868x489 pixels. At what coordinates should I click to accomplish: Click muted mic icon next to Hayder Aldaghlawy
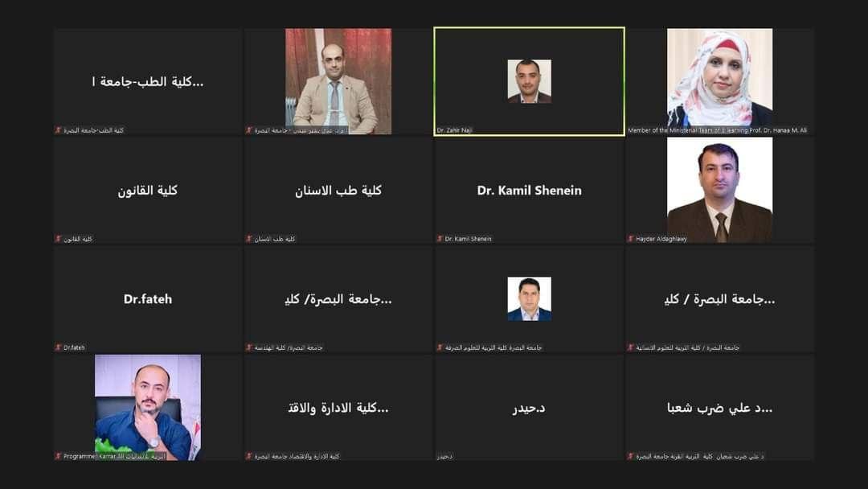pos(631,239)
